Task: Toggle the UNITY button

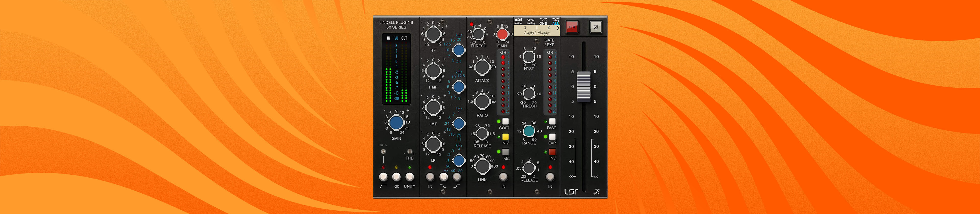Action: 409,177
